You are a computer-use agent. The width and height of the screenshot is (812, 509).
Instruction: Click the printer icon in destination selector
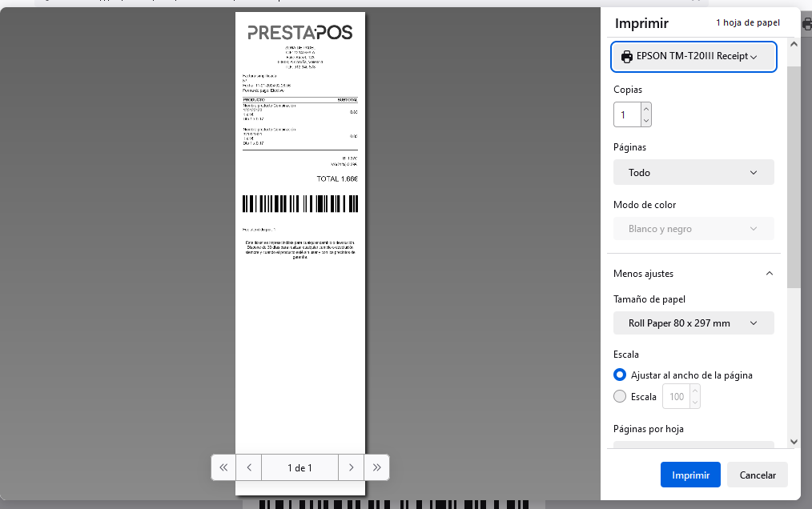(x=626, y=57)
